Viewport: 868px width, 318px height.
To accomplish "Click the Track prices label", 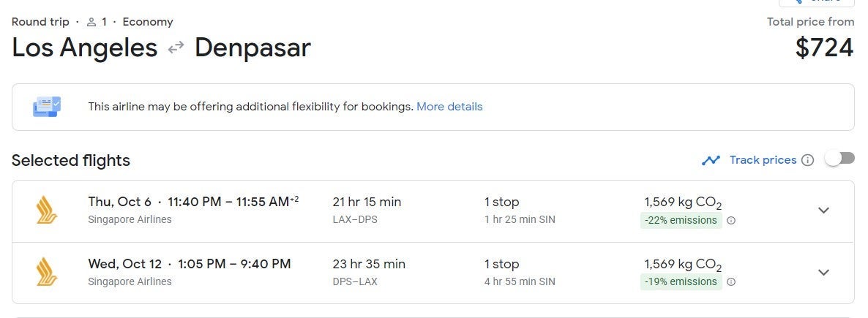I will 763,160.
